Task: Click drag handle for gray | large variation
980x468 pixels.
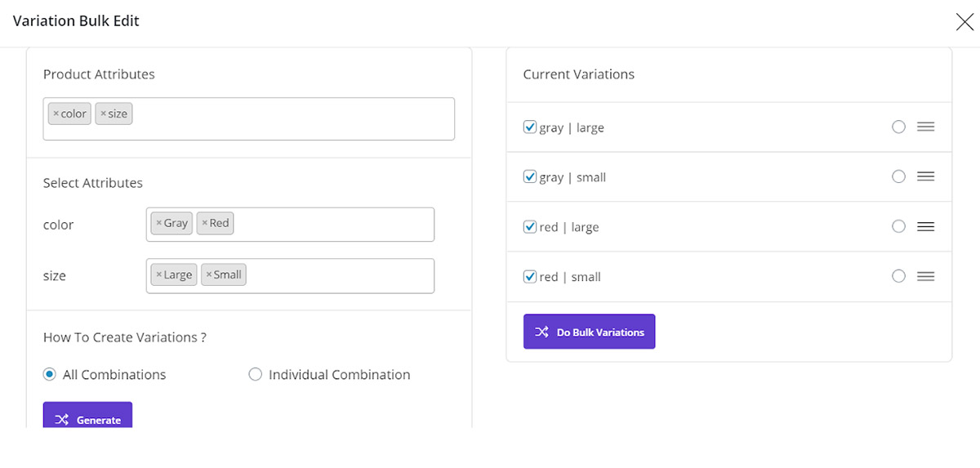Action: 925,127
